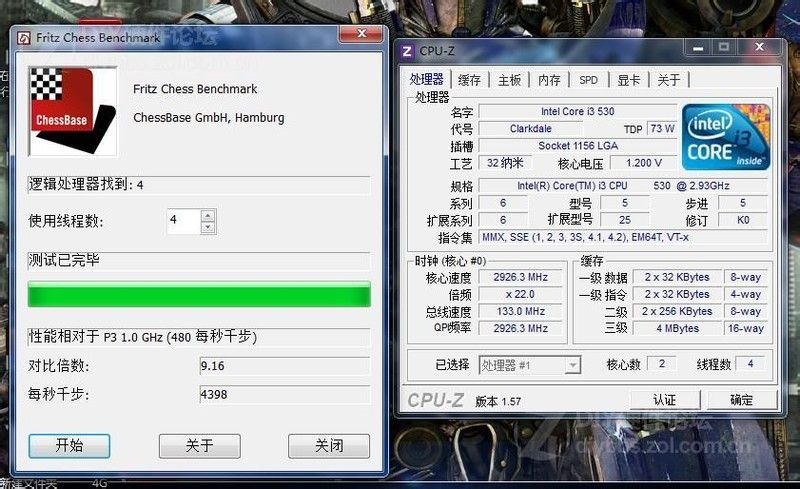The image size is (800, 489).
Task: Open the 关于 tab in CPU-Z
Action: [x=668, y=80]
